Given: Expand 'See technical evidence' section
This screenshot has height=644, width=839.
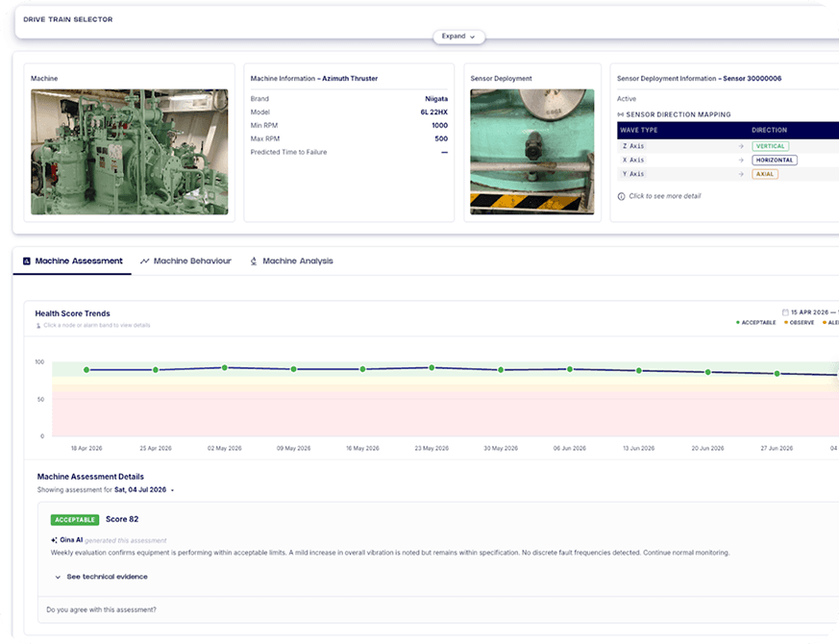Looking at the screenshot, I should (x=102, y=577).
